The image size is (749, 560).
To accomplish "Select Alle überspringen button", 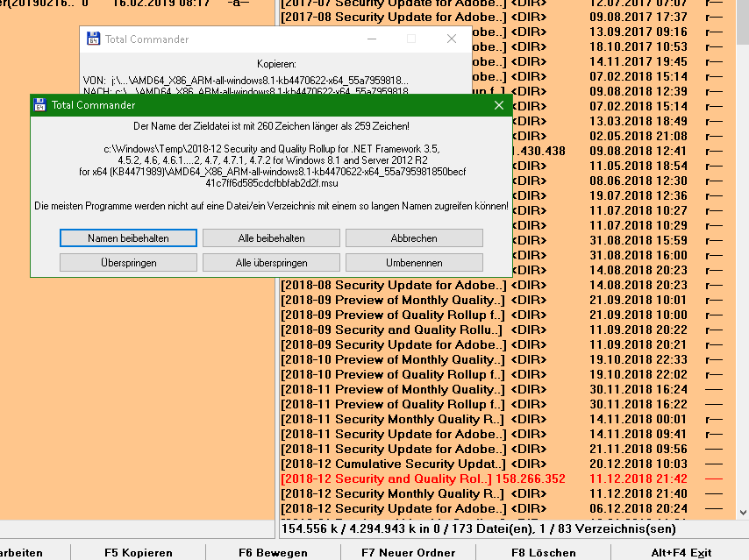I will click(x=271, y=263).
